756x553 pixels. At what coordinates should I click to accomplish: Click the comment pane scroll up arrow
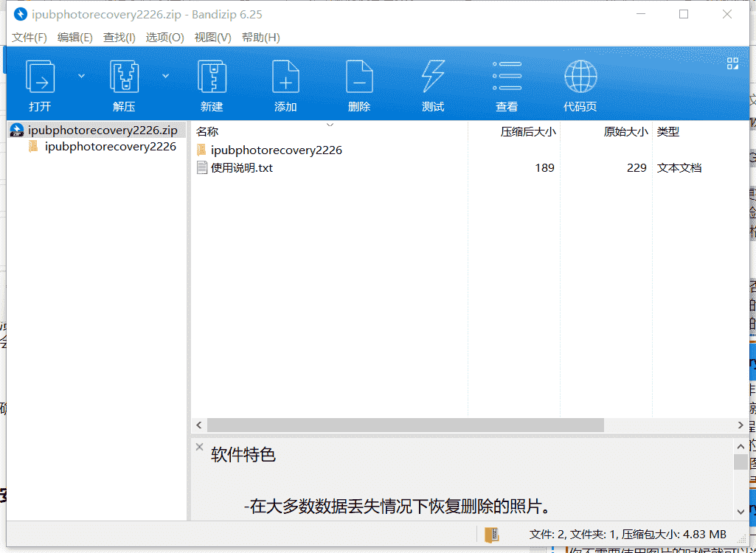[741, 446]
